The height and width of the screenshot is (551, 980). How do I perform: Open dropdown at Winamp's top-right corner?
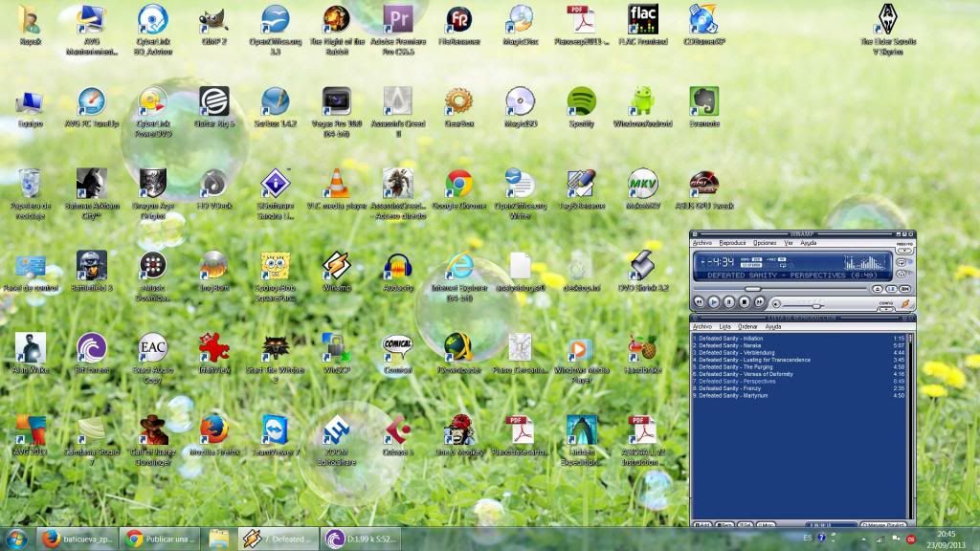click(904, 251)
